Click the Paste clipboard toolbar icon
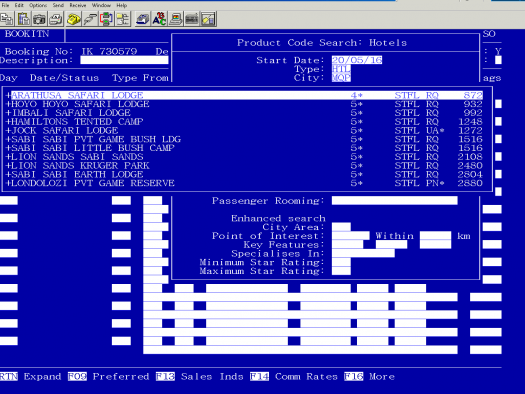This screenshot has width=525, height=394. click(x=23, y=19)
